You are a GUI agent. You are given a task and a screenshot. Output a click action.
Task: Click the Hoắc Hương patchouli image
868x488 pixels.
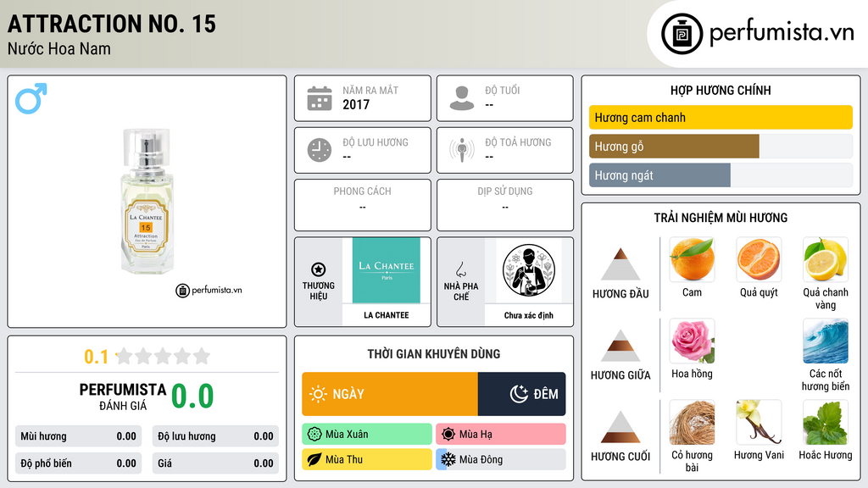pyautogui.click(x=826, y=422)
